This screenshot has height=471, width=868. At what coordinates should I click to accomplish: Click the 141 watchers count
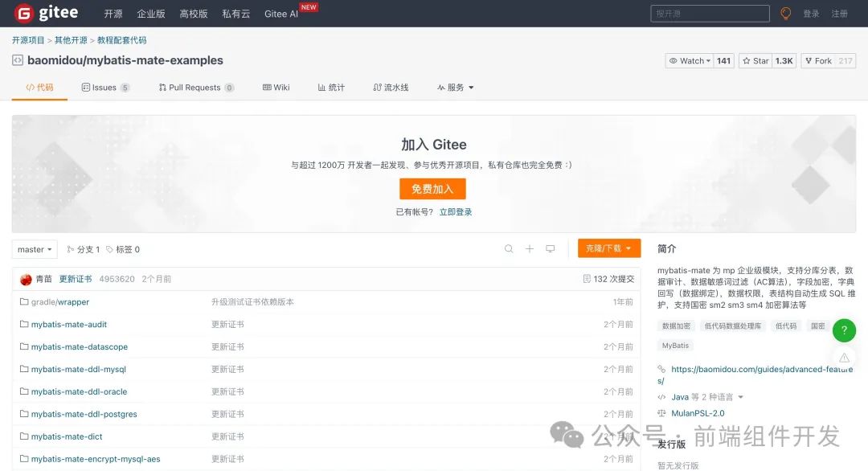(723, 61)
